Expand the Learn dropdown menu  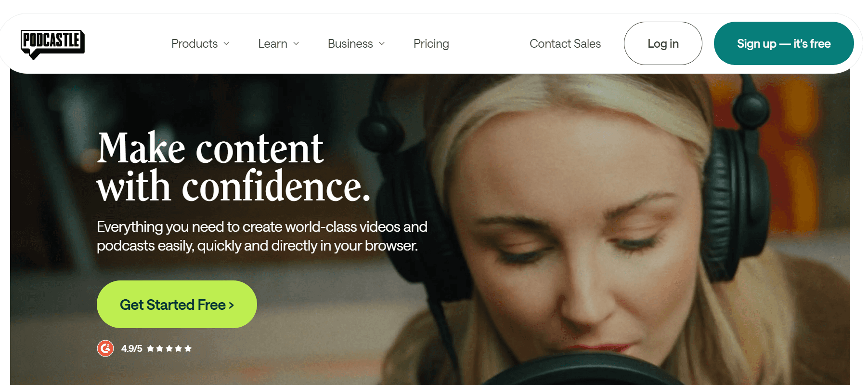(279, 43)
